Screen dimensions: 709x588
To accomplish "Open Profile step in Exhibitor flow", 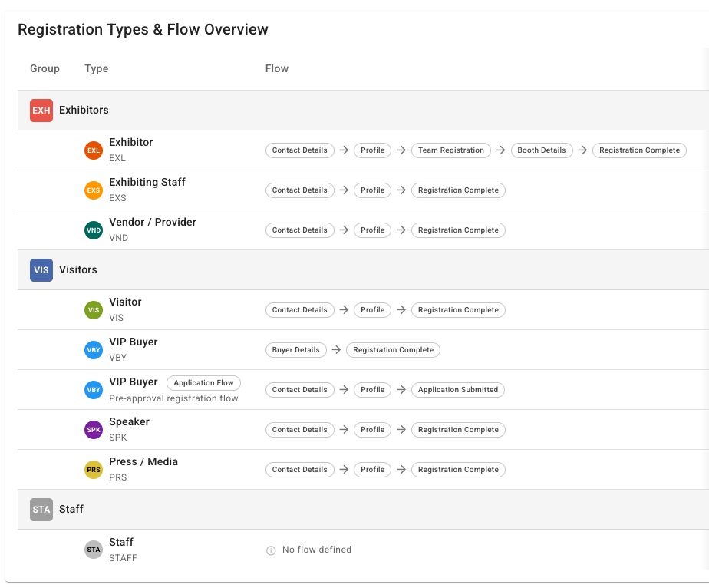I will (x=373, y=150).
